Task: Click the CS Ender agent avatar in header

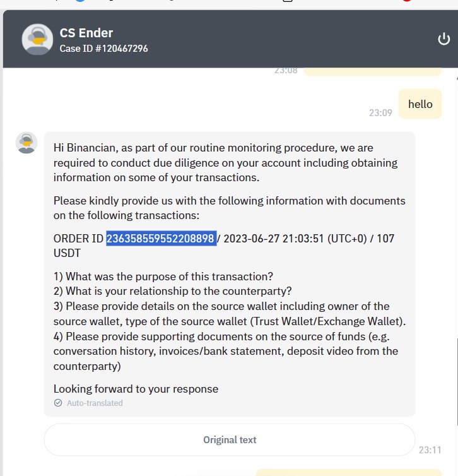Action: (x=37, y=39)
